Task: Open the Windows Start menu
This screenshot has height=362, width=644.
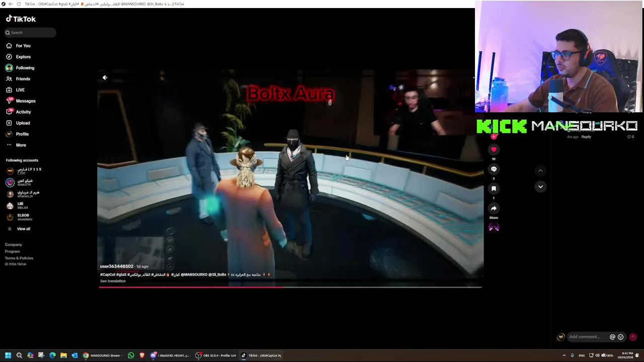Action: (x=8, y=355)
